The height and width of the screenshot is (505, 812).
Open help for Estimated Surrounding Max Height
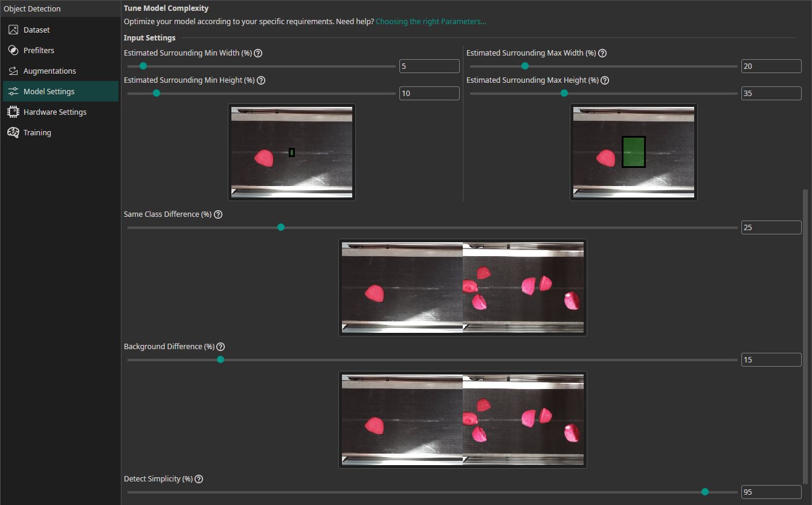point(605,80)
